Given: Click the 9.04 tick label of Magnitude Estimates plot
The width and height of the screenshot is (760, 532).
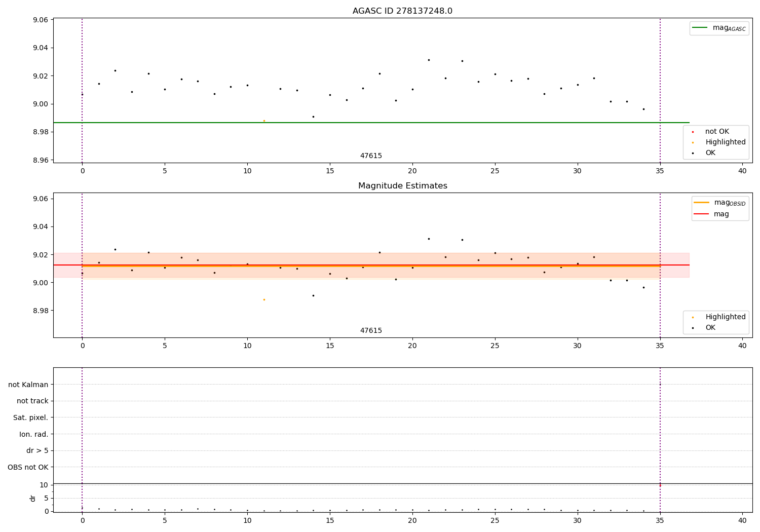Looking at the screenshot, I should (41, 226).
